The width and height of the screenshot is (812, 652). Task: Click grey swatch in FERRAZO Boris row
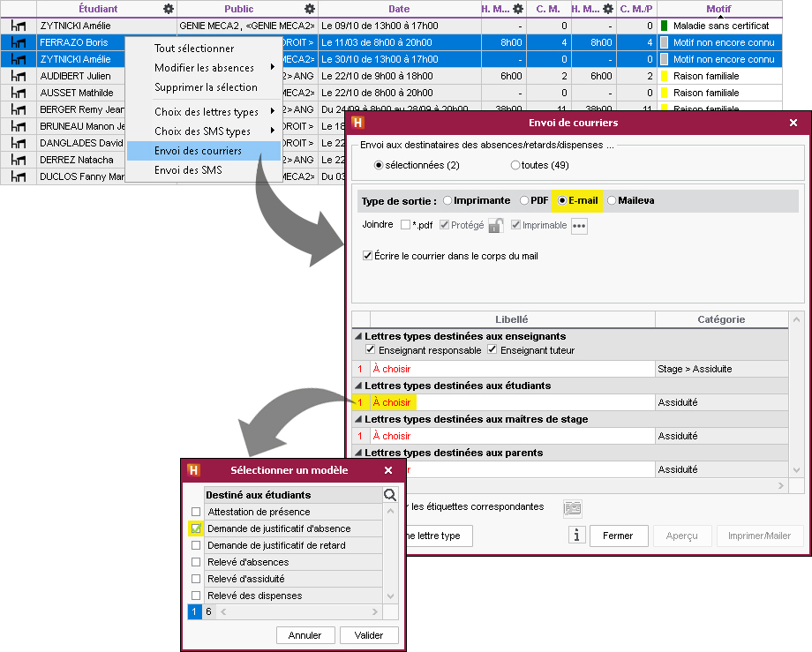pyautogui.click(x=665, y=42)
